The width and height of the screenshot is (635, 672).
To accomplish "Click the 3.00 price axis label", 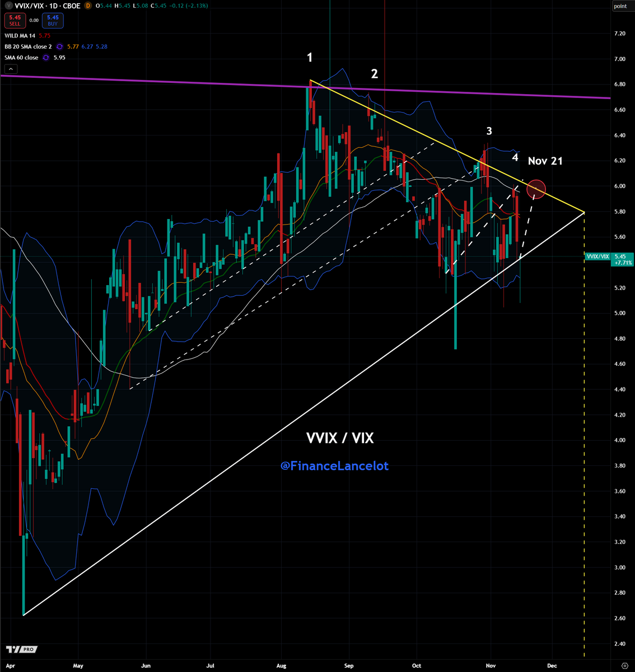I will point(619,567).
